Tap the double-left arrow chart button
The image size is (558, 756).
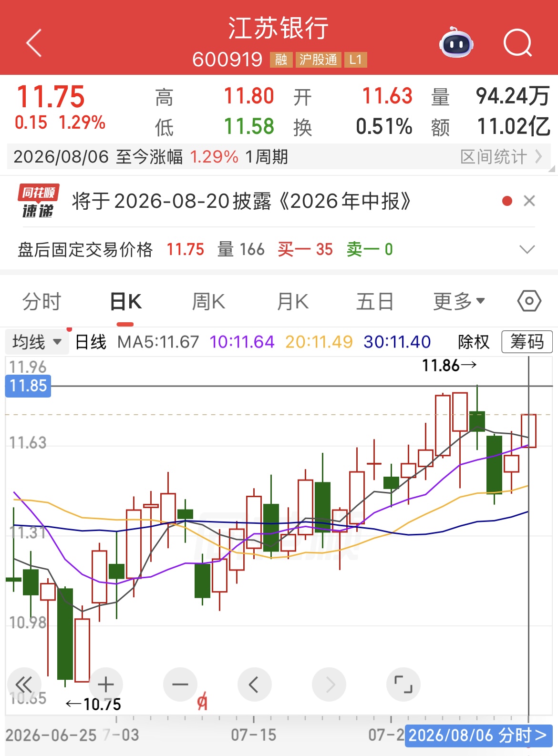click(x=24, y=685)
